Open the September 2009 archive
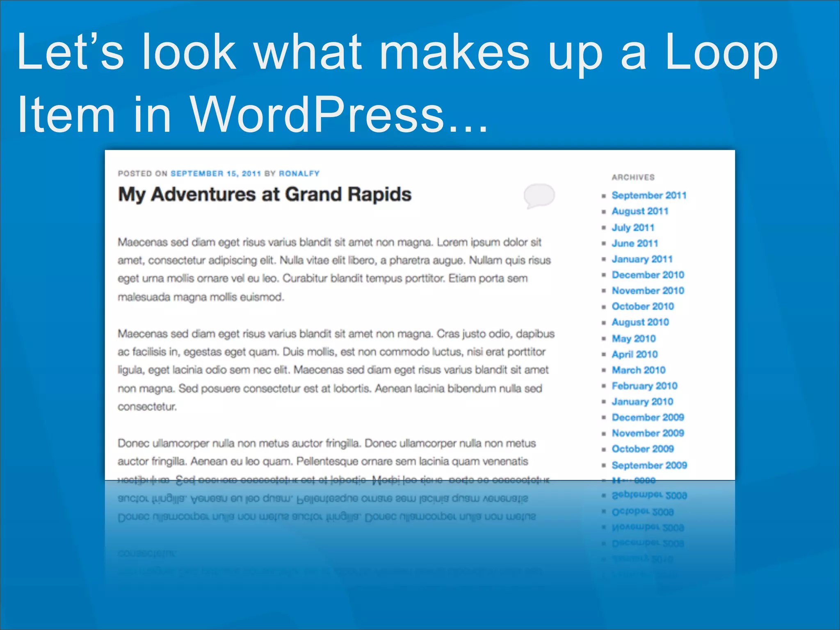Screen dimensions: 840x630 649,465
